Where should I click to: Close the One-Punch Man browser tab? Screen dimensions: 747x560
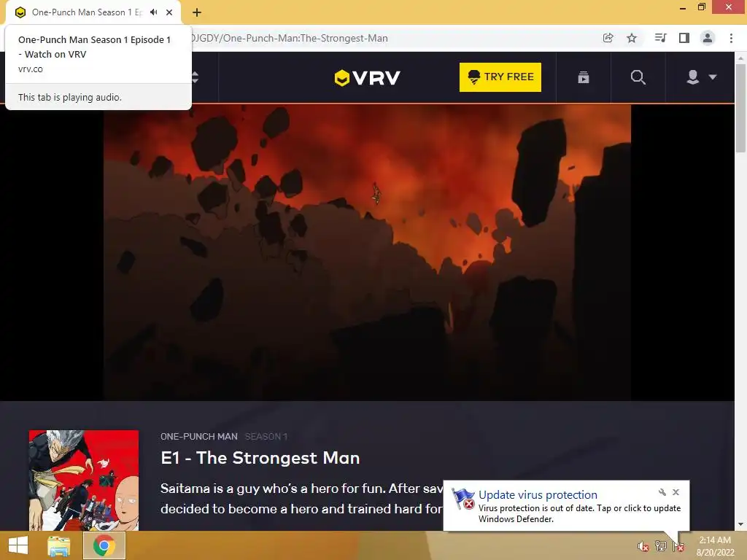pos(169,12)
